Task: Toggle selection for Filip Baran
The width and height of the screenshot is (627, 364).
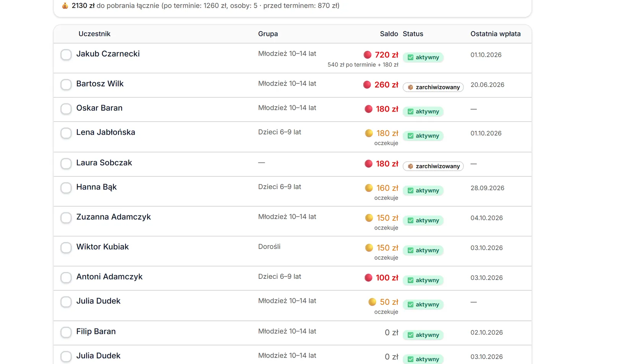Action: (66, 332)
